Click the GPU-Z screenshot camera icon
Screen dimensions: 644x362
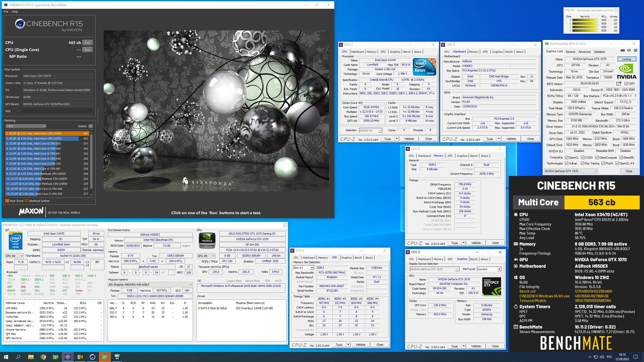point(622,51)
